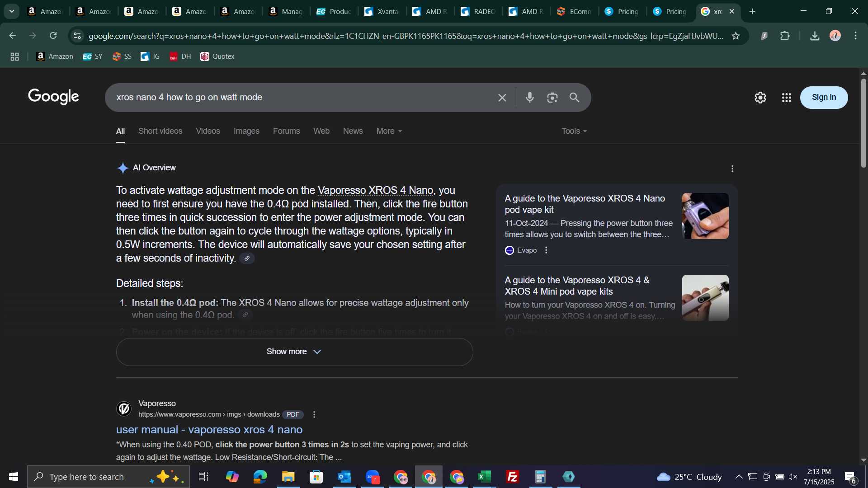The height and width of the screenshot is (488, 868).
Task: Open the Google apps grid
Action: pyautogui.click(x=787, y=98)
